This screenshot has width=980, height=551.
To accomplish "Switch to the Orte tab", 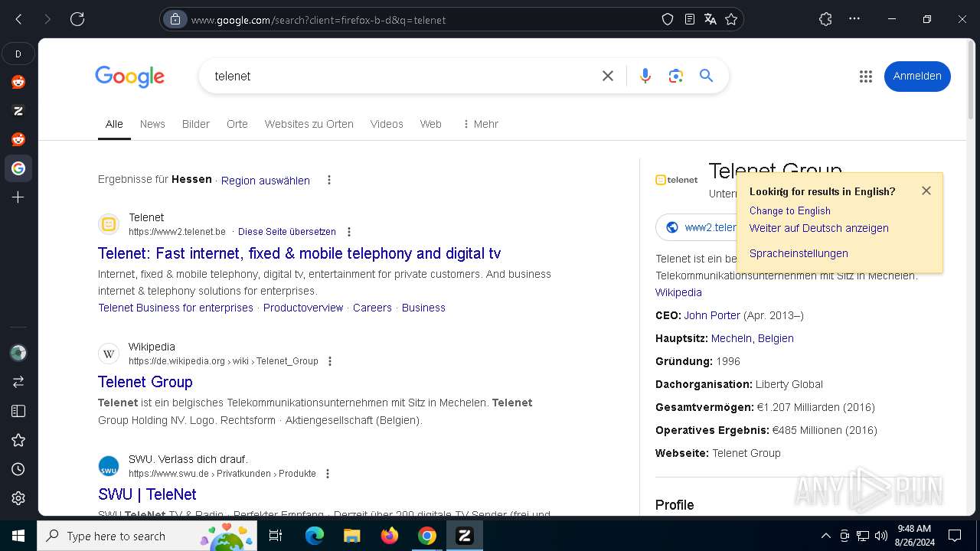I will click(x=237, y=124).
